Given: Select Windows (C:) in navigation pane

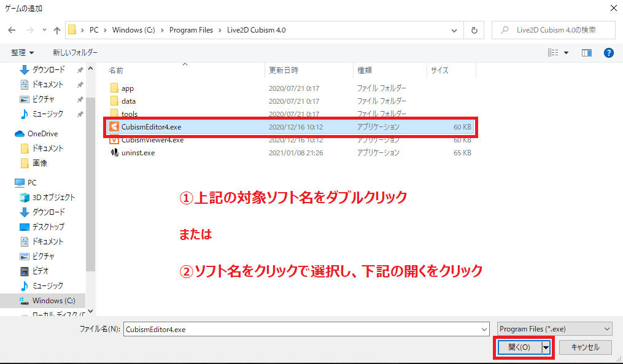Looking at the screenshot, I should click(53, 300).
